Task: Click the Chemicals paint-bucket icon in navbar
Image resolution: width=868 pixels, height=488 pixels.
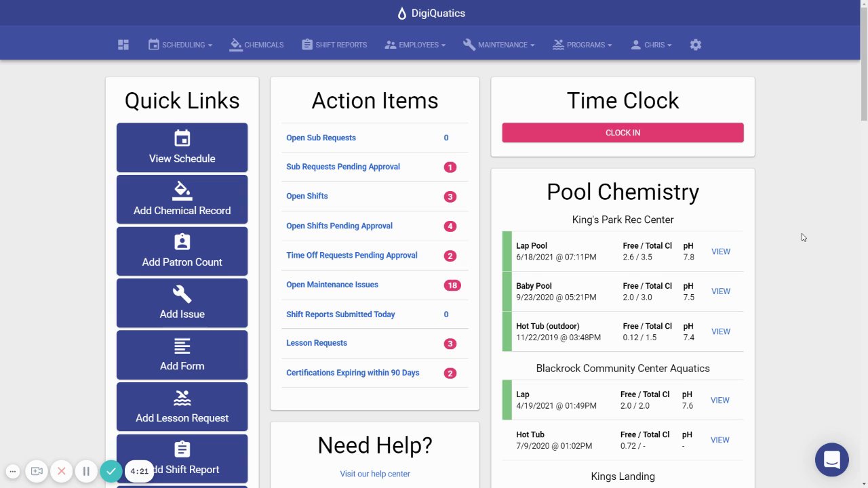Action: click(236, 45)
